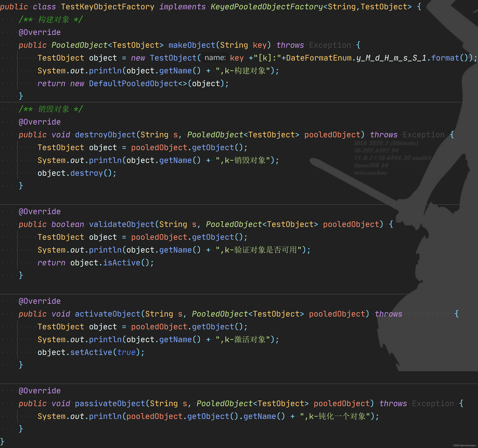The height and width of the screenshot is (448, 478).
Task: Click the destroyObject method name
Action: (x=105, y=135)
